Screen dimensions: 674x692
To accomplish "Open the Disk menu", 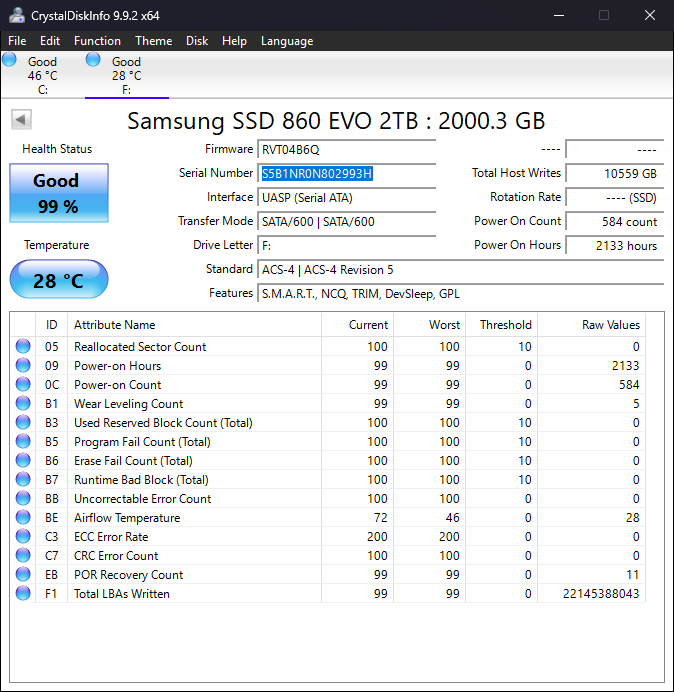I will tap(197, 41).
